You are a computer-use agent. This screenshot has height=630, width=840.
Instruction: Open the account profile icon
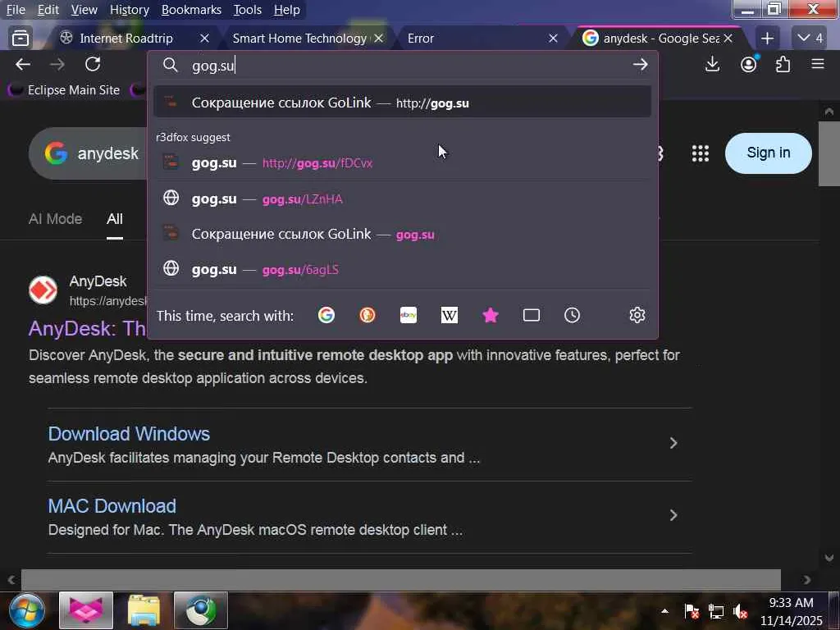(748, 65)
